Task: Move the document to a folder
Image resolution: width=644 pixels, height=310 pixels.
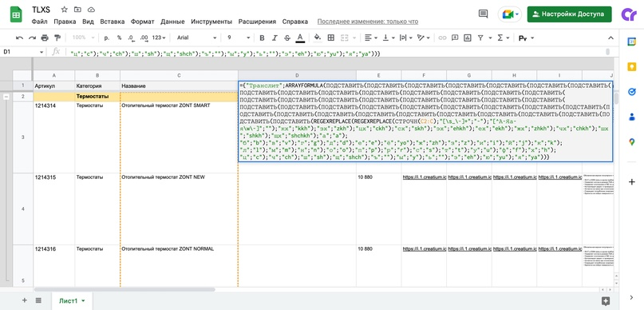Action: click(77, 9)
